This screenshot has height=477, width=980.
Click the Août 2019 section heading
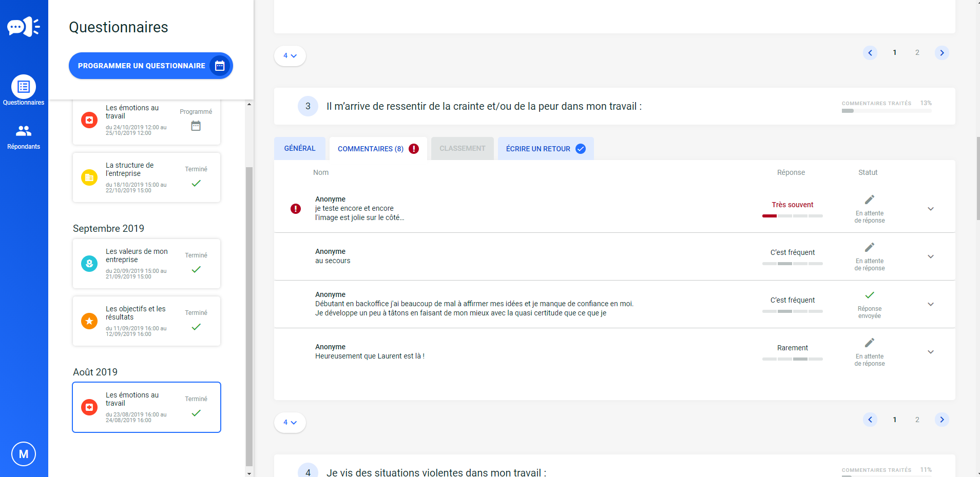pyautogui.click(x=95, y=372)
